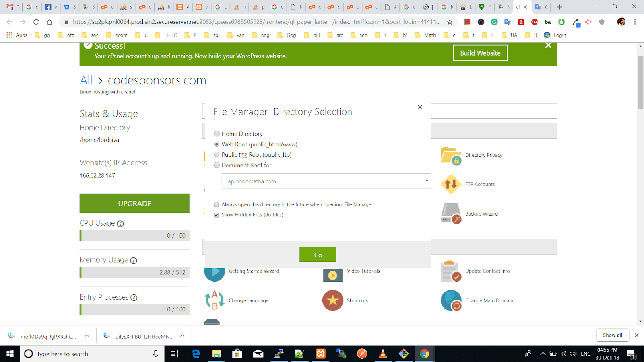Show all downloads
Viewport: 644px width, 362px height.
click(612, 335)
